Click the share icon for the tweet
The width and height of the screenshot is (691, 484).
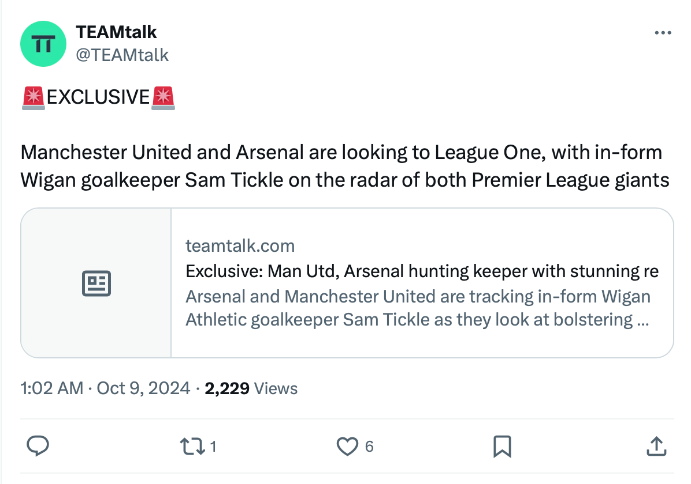click(x=657, y=446)
